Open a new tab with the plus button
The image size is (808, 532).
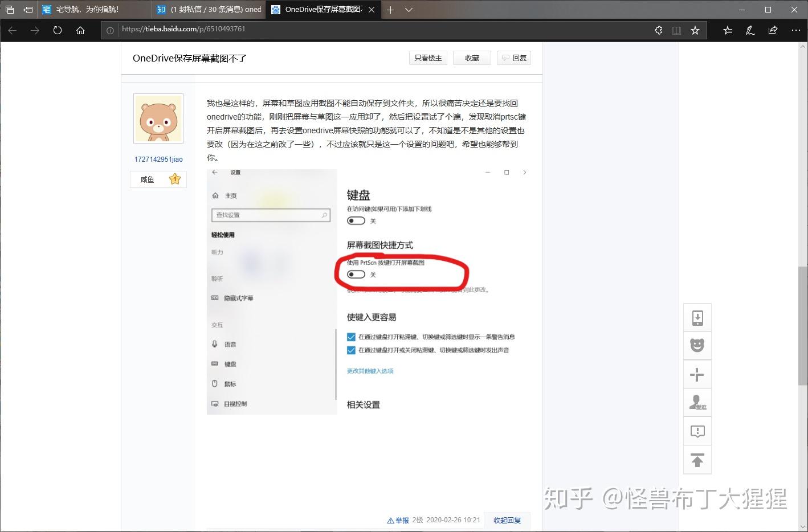(390, 10)
